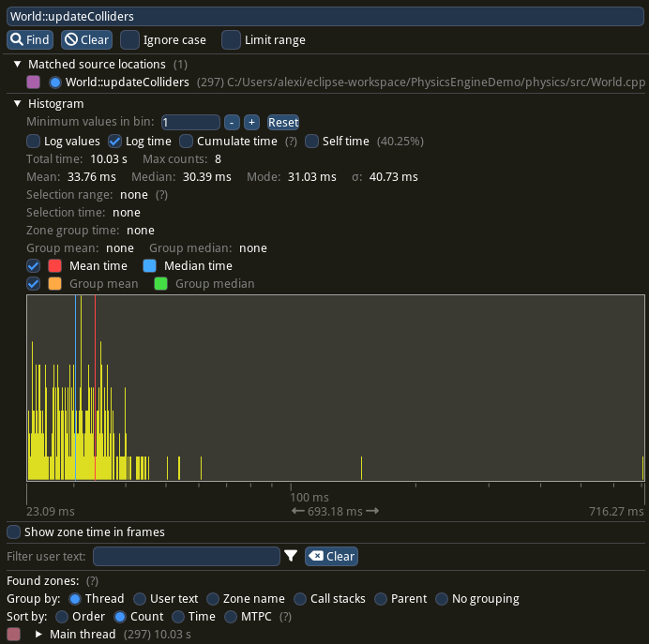Uncheck the Log time checkbox
This screenshot has height=644, width=649.
pyautogui.click(x=114, y=141)
